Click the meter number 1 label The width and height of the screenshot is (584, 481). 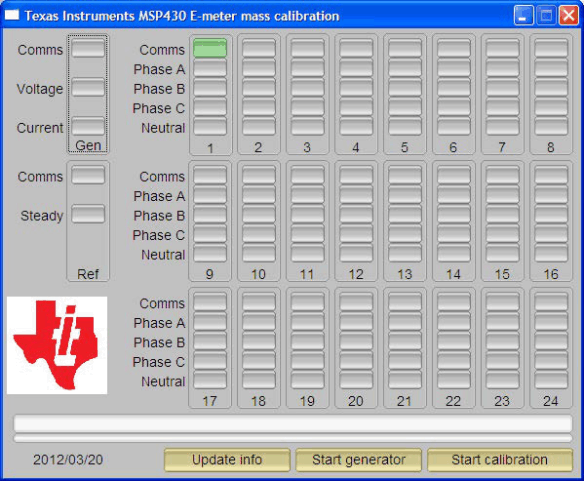click(x=210, y=148)
